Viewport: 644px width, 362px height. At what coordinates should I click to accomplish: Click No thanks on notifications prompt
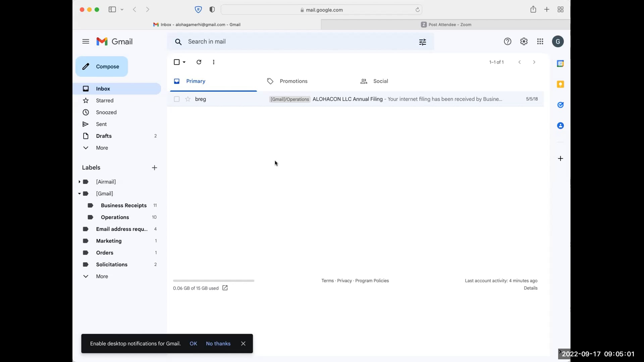pyautogui.click(x=218, y=344)
